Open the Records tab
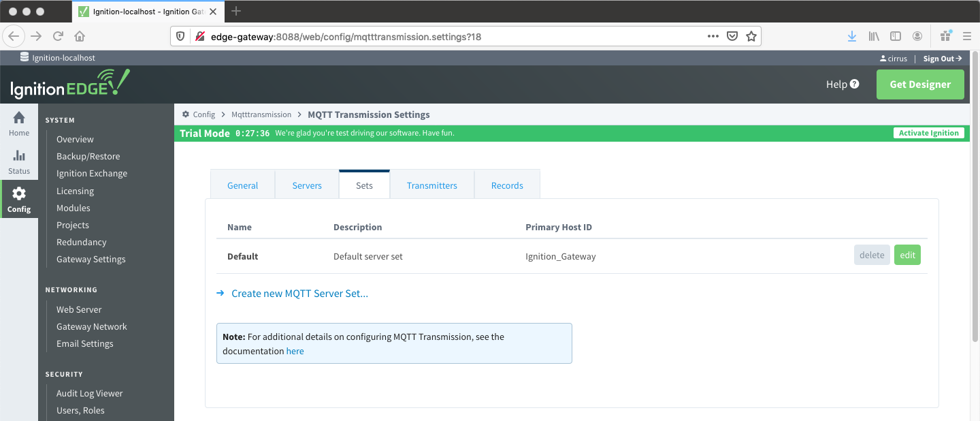 pos(507,185)
